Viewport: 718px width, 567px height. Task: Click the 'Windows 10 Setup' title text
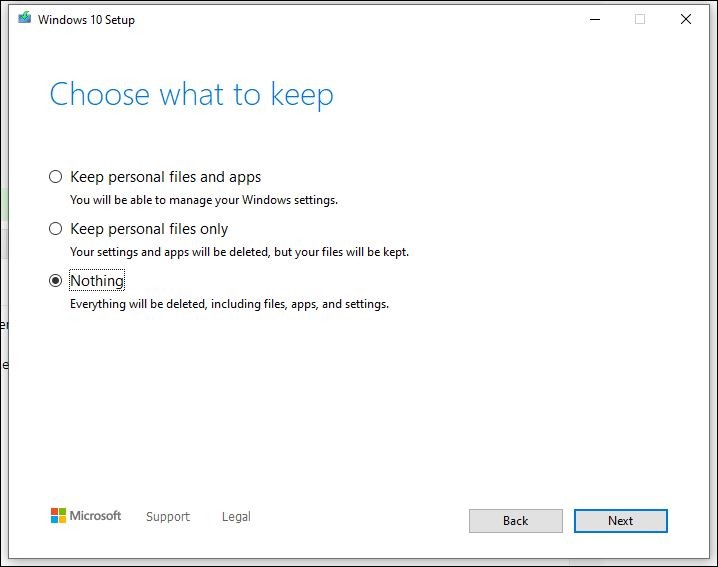click(86, 20)
